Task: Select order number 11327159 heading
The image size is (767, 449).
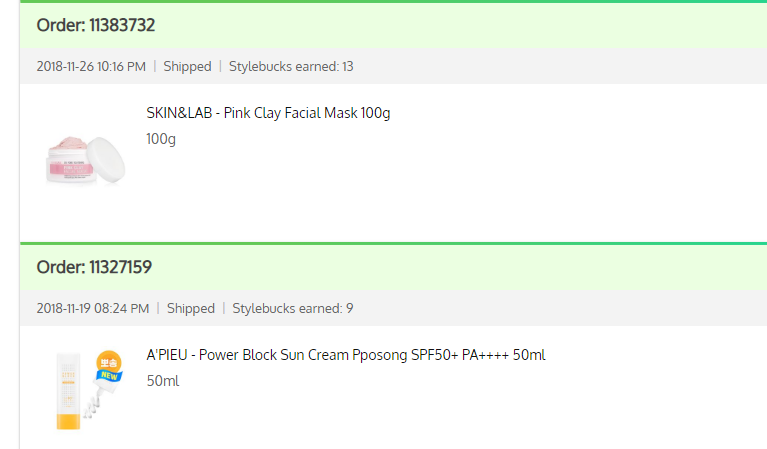Action: point(94,267)
